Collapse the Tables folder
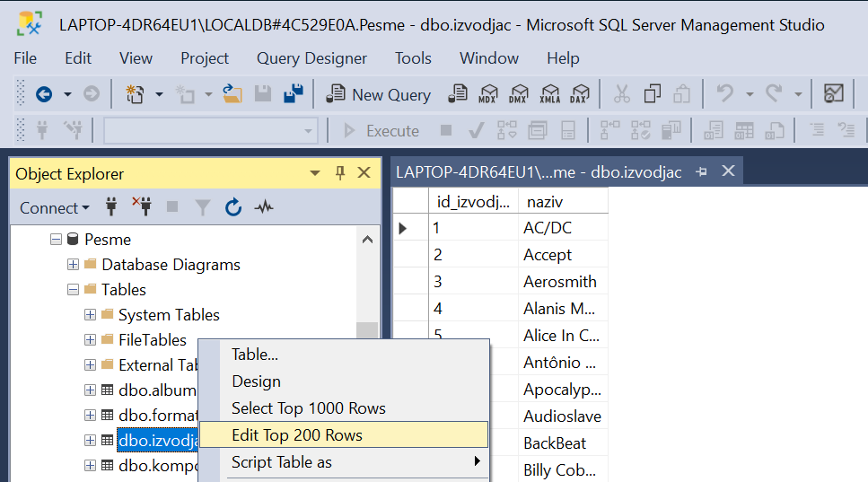The height and width of the screenshot is (482, 868). pyautogui.click(x=73, y=289)
